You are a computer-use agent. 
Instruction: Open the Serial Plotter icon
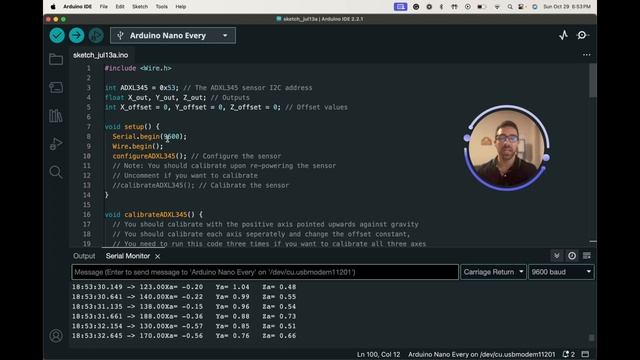[x=564, y=36]
